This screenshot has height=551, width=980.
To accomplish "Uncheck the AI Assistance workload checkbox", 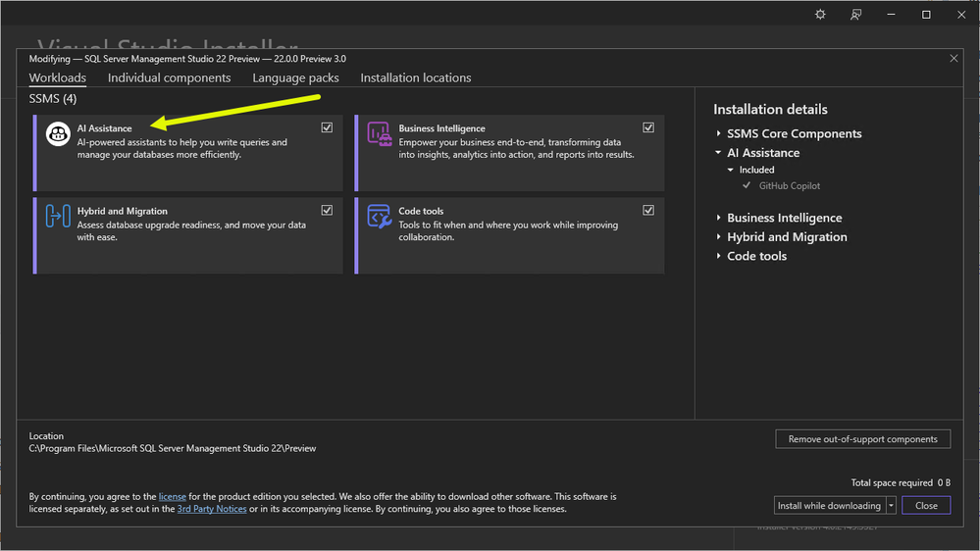I will click(327, 127).
